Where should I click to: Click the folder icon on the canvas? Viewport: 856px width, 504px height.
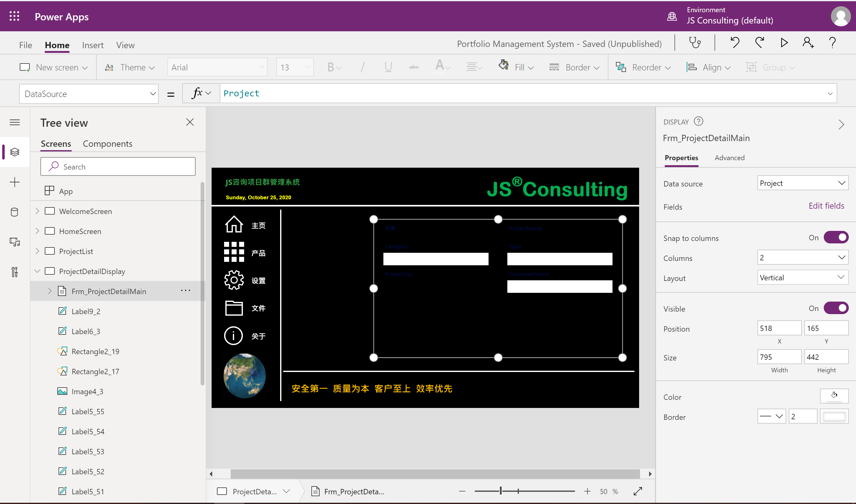[234, 308]
